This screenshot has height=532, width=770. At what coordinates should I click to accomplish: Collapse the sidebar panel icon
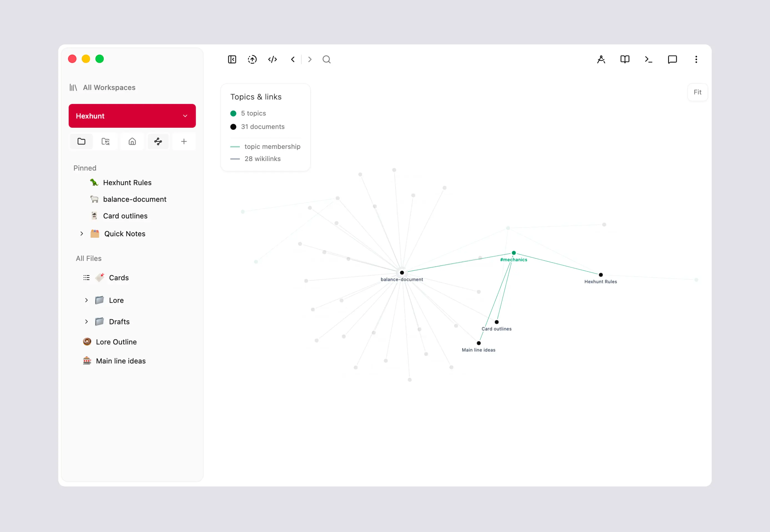(232, 59)
